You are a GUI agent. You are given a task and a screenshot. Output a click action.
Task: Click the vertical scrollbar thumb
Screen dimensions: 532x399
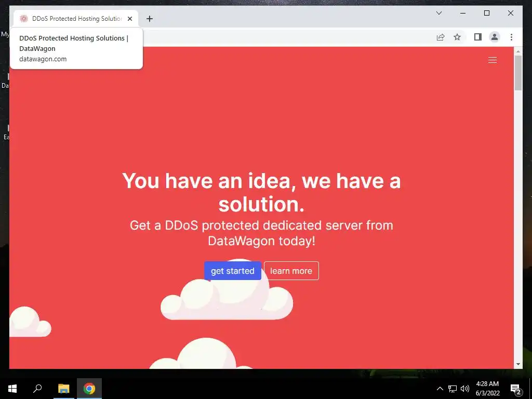click(x=518, y=73)
